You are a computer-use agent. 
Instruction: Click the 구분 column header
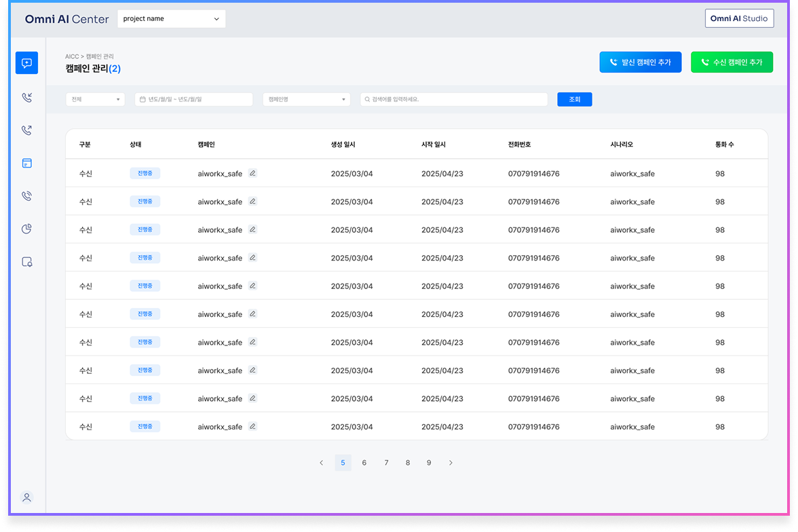pos(85,145)
